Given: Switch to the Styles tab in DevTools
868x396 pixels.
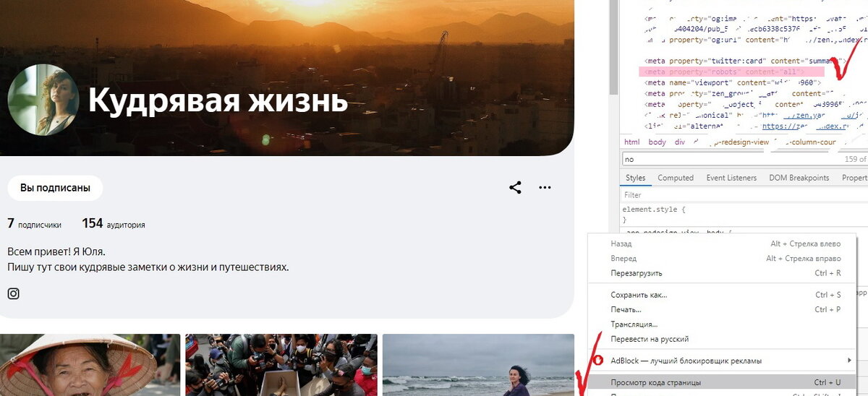Looking at the screenshot, I should click(x=635, y=178).
